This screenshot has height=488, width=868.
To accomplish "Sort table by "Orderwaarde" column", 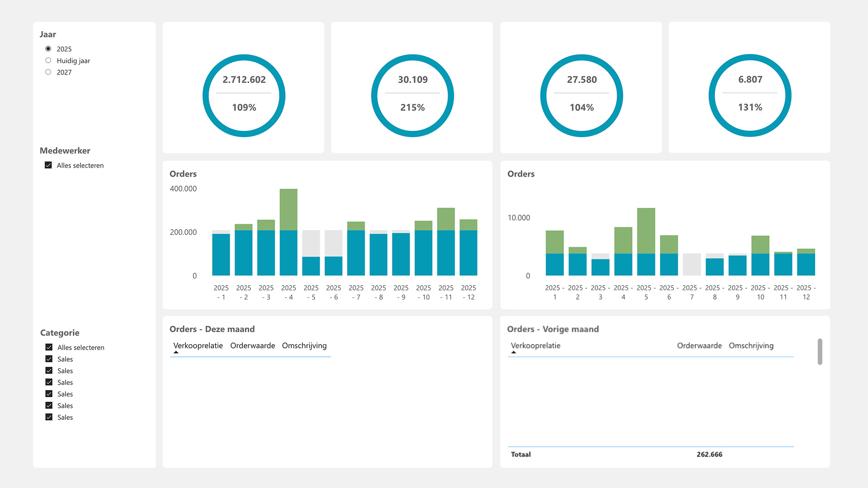I will point(252,346).
